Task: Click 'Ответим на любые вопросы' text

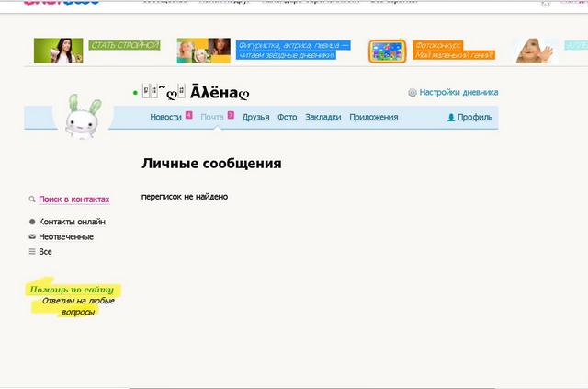Action: pos(77,306)
